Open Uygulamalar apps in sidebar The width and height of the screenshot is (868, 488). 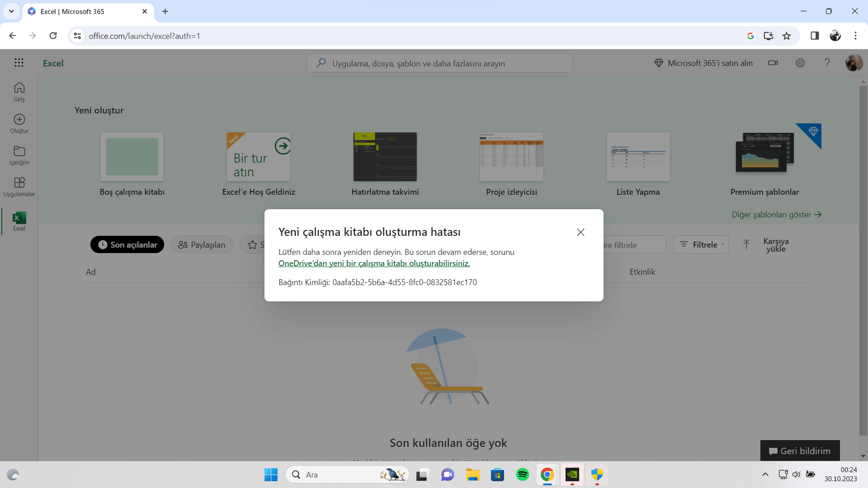pos(19,187)
